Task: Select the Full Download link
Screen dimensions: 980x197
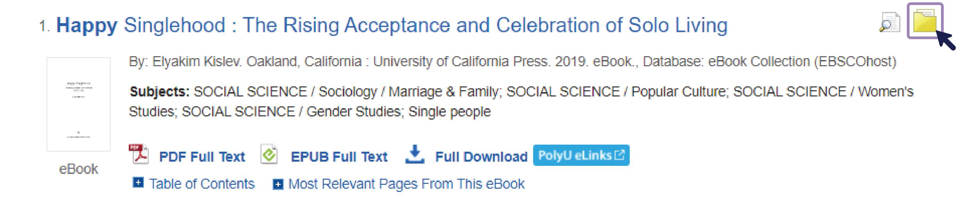Action: point(481,157)
